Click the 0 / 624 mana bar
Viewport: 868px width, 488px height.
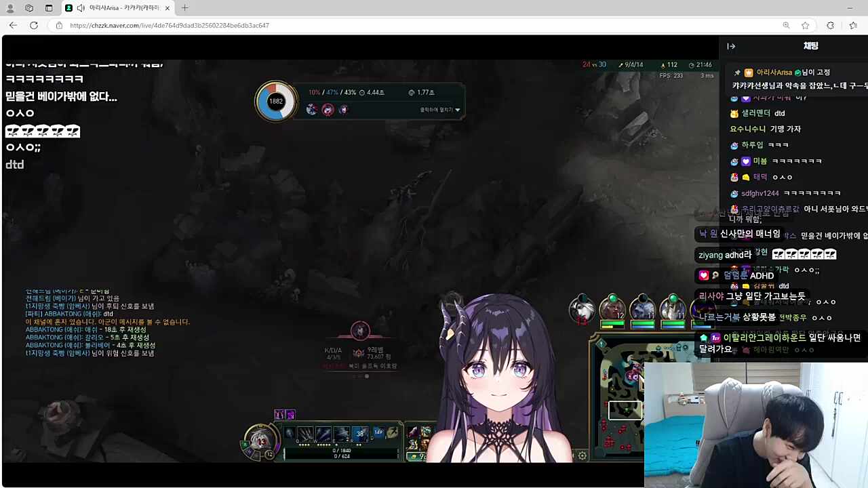(x=341, y=456)
